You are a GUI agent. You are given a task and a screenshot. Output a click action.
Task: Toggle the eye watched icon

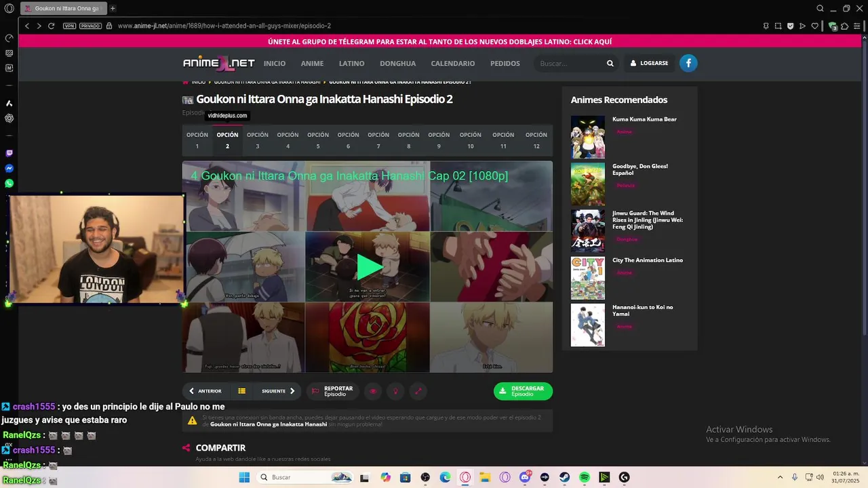coord(372,391)
